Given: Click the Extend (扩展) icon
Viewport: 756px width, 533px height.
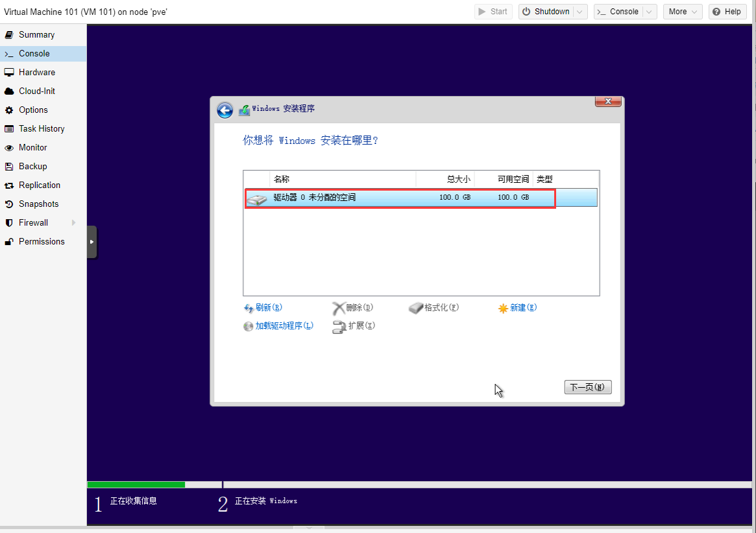Looking at the screenshot, I should [x=339, y=327].
